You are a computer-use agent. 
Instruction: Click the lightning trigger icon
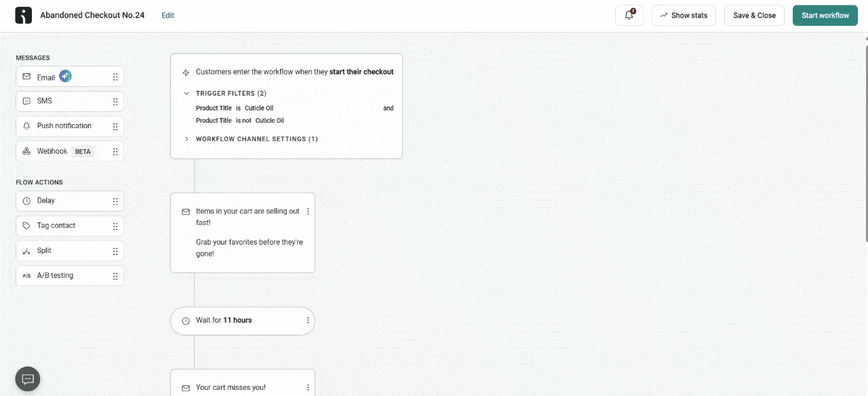[186, 73]
